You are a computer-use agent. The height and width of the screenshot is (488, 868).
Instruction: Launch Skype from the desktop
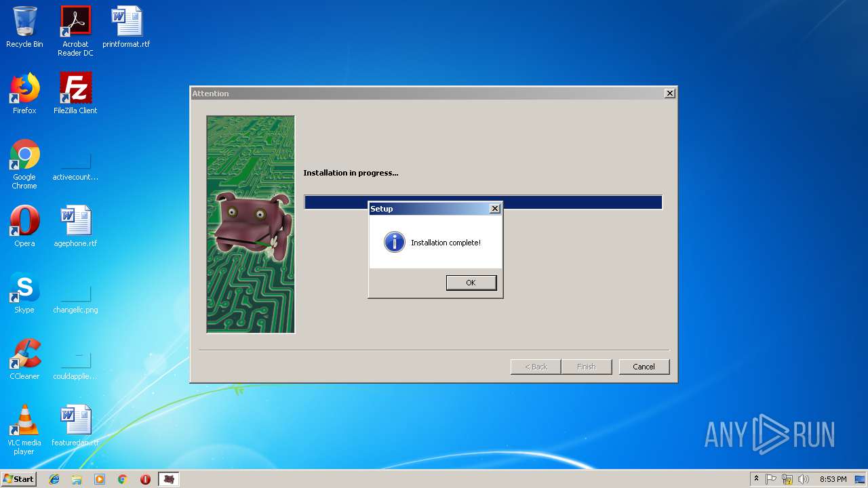click(x=24, y=293)
